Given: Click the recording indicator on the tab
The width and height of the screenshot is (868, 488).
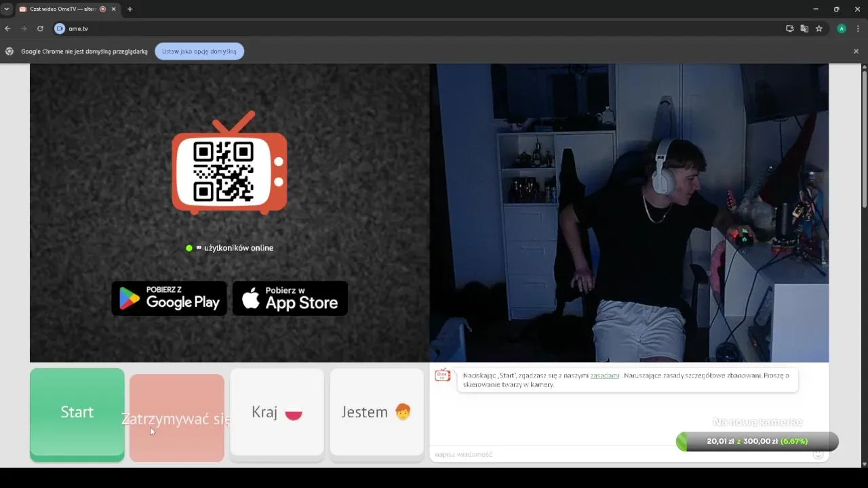Looking at the screenshot, I should (x=103, y=9).
